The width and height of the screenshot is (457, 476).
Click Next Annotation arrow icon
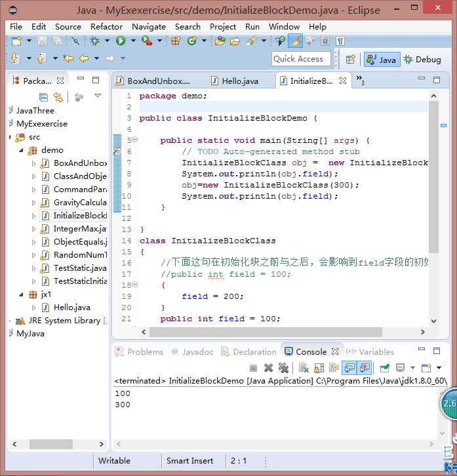15,58
